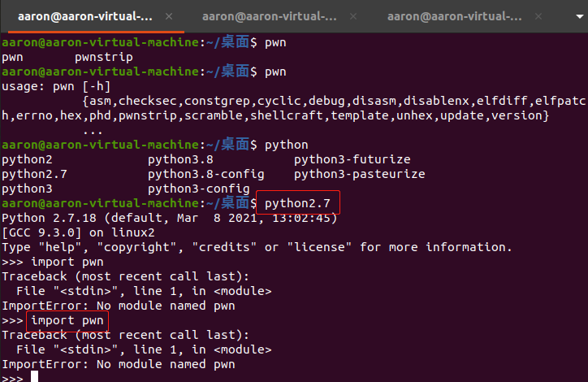The image size is (588, 382).
Task: Click the GCC 9.3.0 on linux2 text
Action: click(79, 232)
